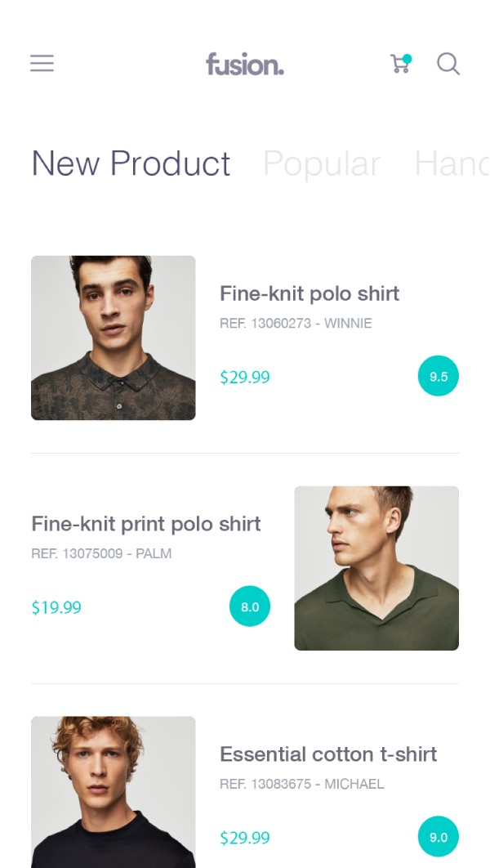Viewport: 490px width, 868px height.
Task: Tap the REF. 13083675 - MICHAEL text
Action: click(x=302, y=785)
